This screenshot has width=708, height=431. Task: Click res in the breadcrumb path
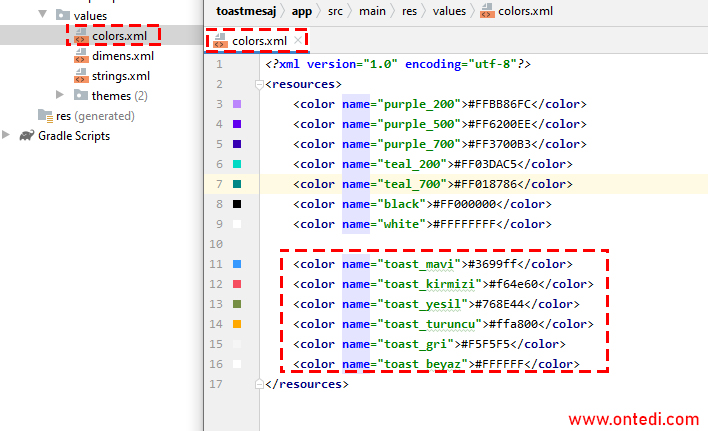click(409, 11)
